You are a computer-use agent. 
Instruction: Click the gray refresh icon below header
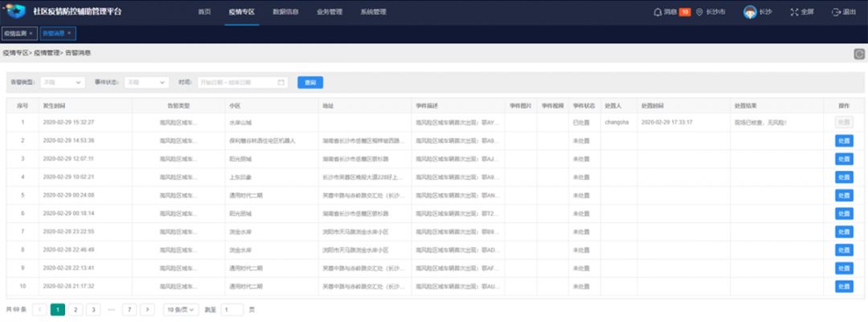(859, 54)
